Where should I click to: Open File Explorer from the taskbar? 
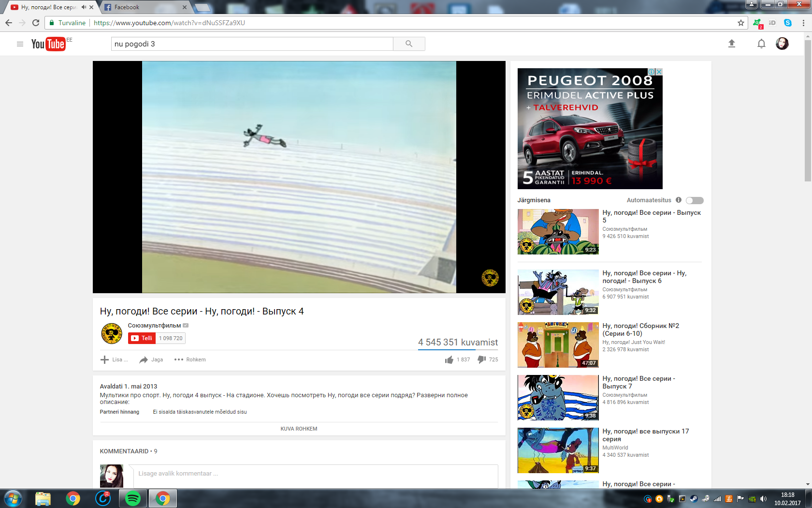tap(43, 498)
